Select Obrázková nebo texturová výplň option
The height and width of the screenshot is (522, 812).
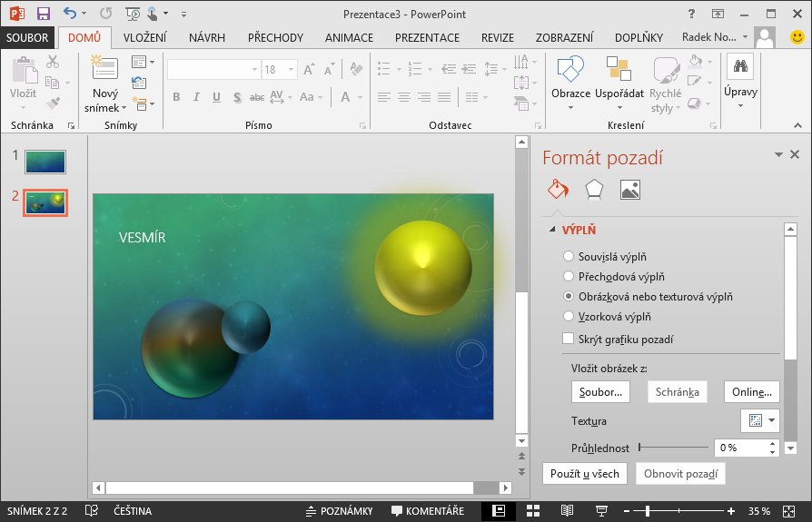click(x=569, y=297)
